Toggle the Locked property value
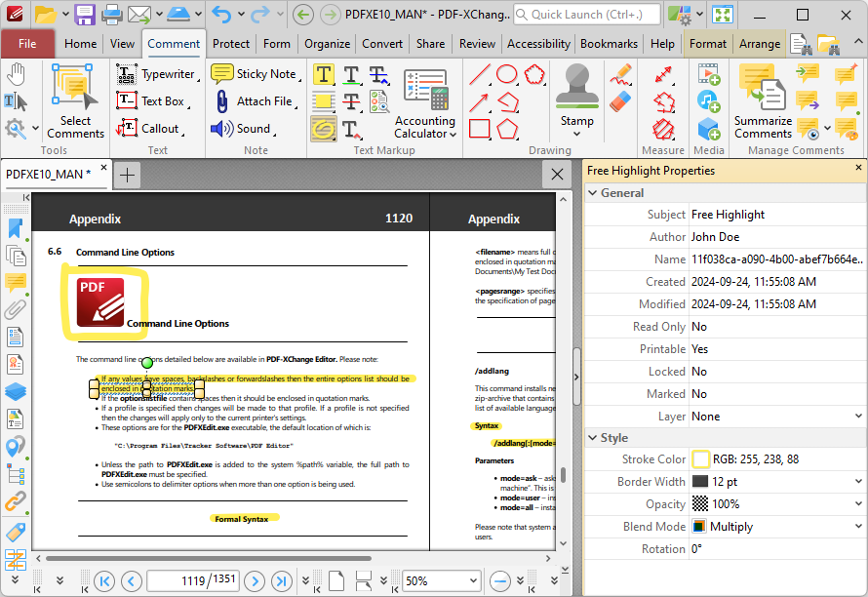 [777, 372]
